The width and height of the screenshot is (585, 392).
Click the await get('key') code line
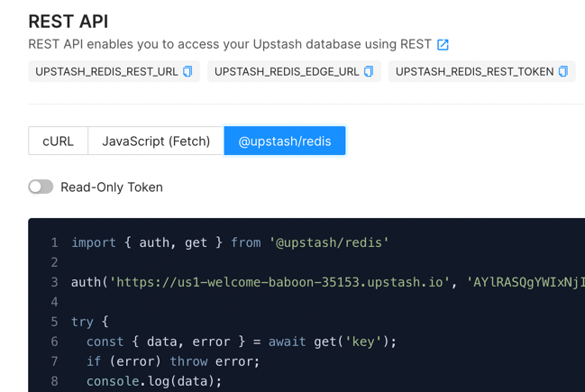point(242,342)
